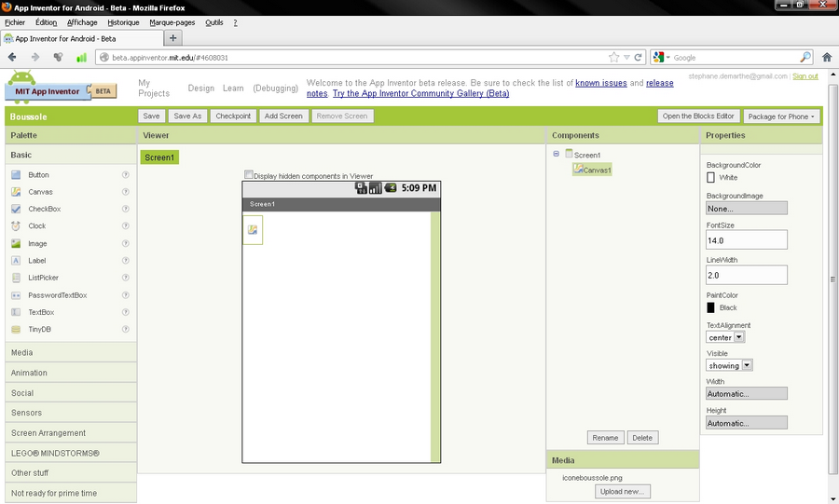
Task: Set BackgroundImage via the None... box
Action: point(747,209)
